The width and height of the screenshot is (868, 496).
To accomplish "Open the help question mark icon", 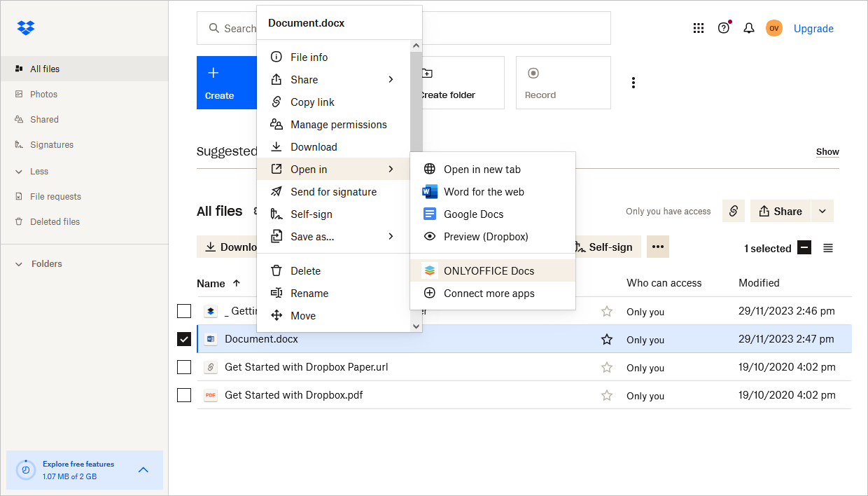I will click(723, 28).
